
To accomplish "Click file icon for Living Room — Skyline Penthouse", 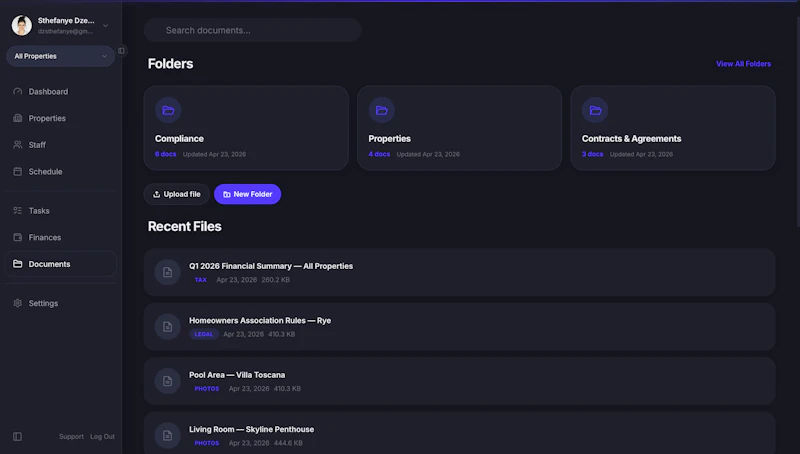I will click(x=168, y=435).
